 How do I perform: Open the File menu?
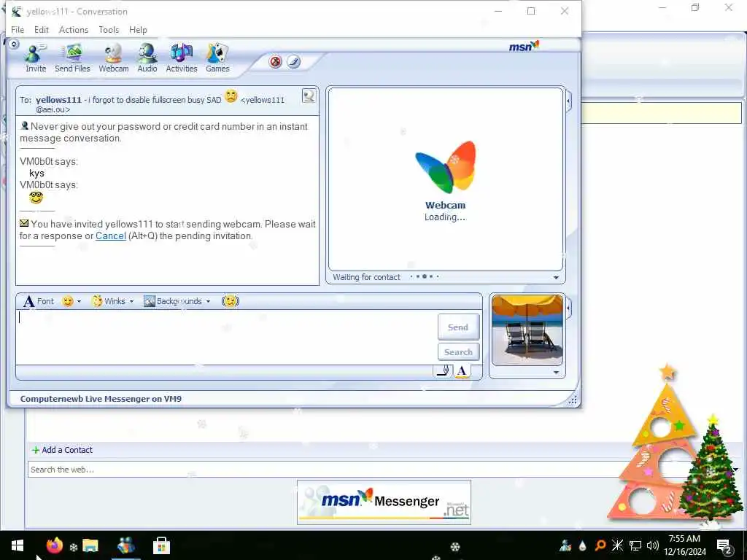pos(18,29)
